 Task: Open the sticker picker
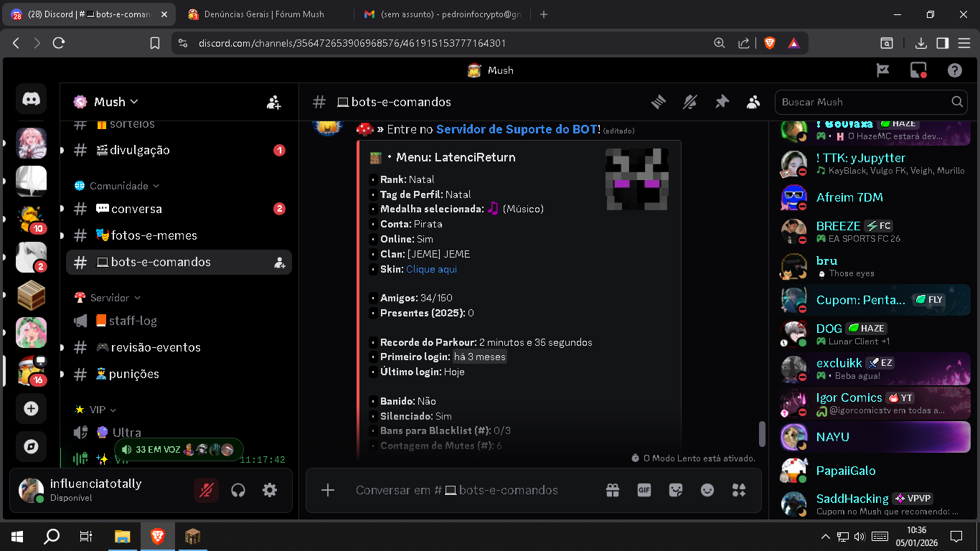click(x=676, y=490)
